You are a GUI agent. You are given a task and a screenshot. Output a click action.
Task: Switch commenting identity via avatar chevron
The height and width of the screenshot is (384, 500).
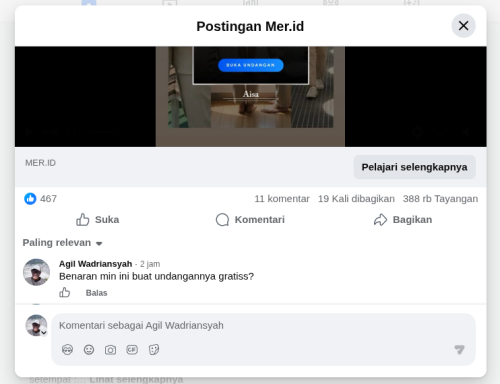[44, 333]
